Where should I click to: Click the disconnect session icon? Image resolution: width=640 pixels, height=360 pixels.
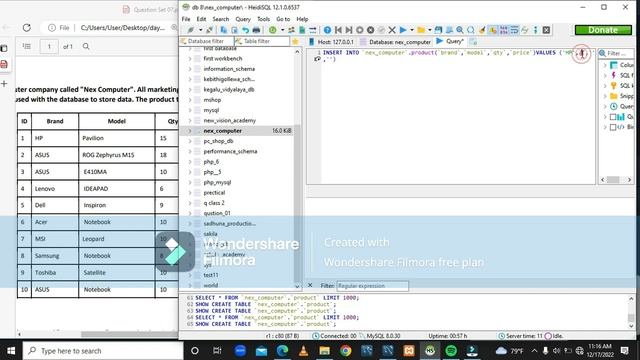[x=209, y=30]
